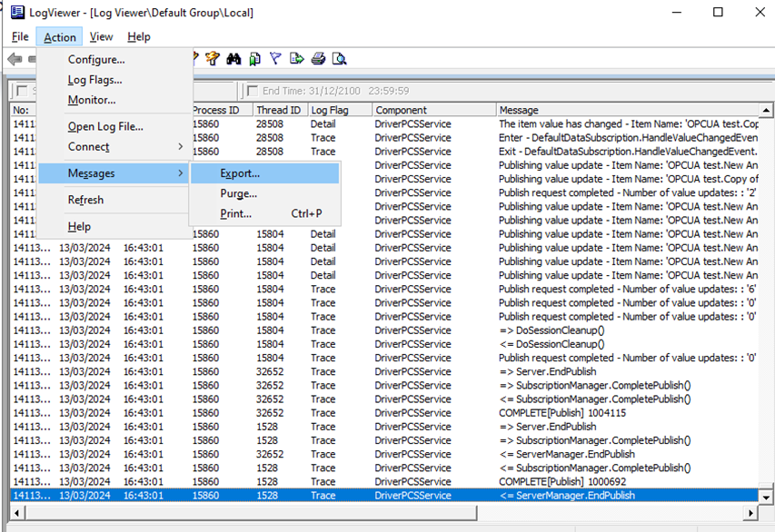Open the Help menu in menu bar
Image resolution: width=775 pixels, height=532 pixels.
point(139,37)
